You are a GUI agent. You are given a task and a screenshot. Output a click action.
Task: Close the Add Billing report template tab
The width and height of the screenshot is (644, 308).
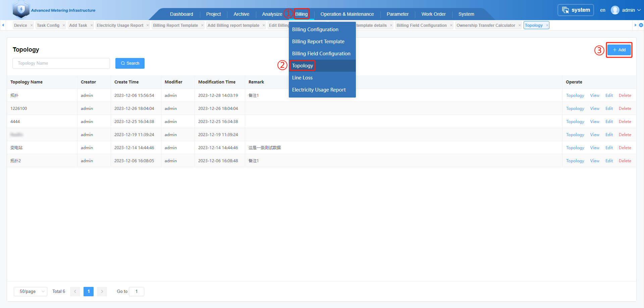[264, 25]
